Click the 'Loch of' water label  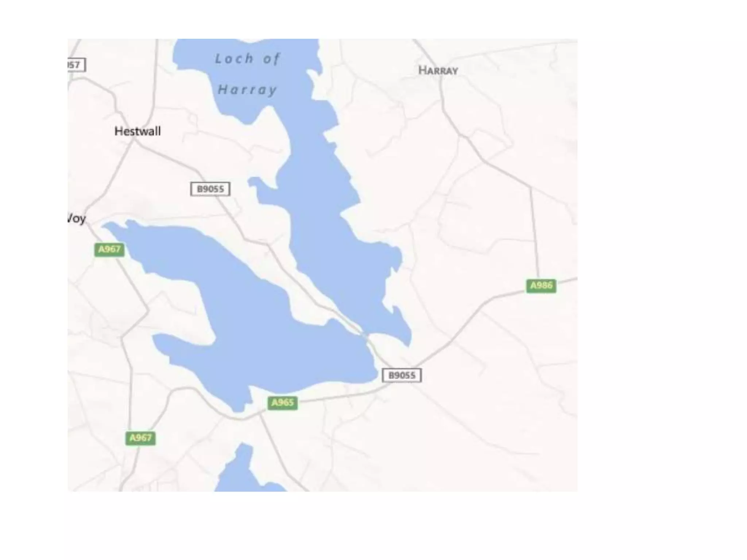coord(248,58)
